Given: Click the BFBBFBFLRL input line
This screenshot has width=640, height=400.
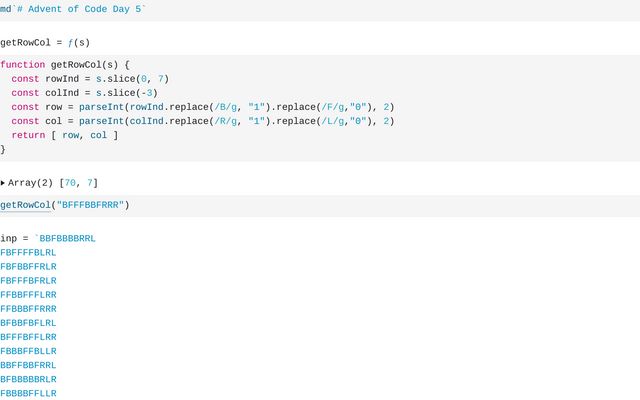Looking at the screenshot, I should pos(28,323).
